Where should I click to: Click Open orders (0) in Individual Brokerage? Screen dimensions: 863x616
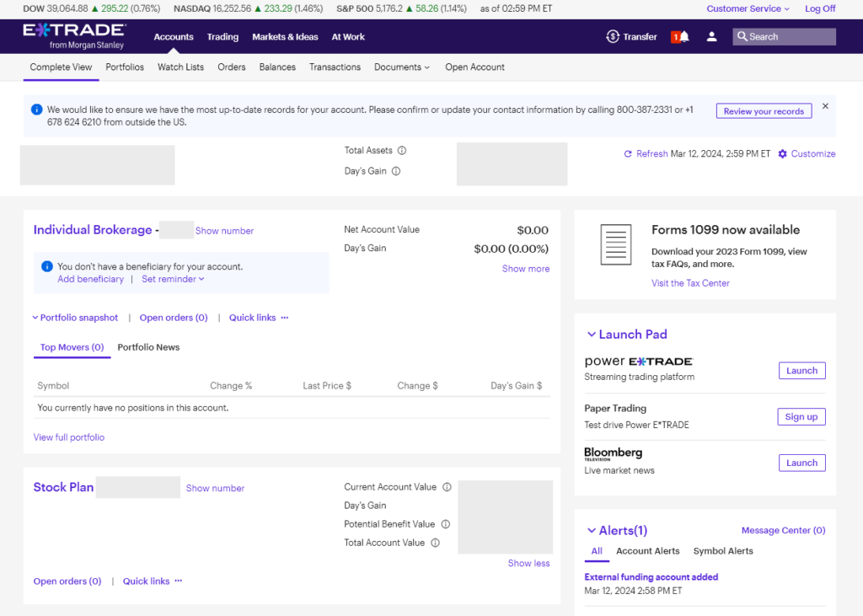tap(174, 318)
